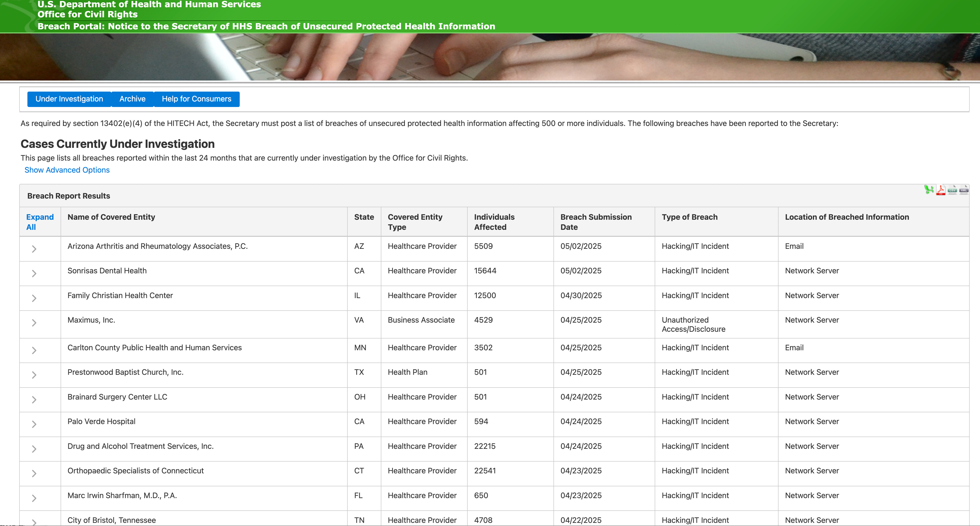Open the Under Investigation tab
Viewport: 980px width, 526px height.
coord(69,99)
